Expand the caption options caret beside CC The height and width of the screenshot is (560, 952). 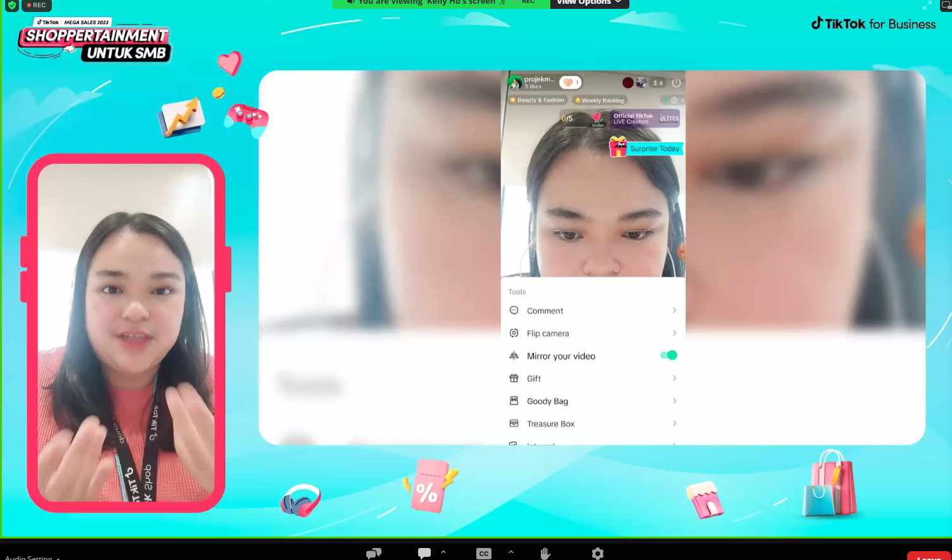pos(511,552)
